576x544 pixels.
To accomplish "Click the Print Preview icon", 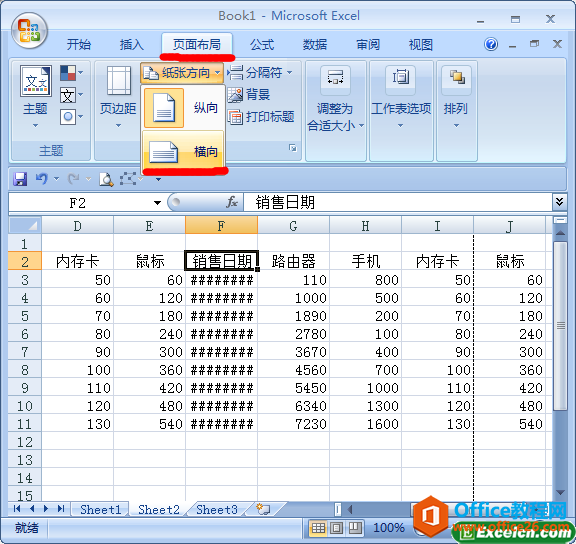I will tap(106, 179).
